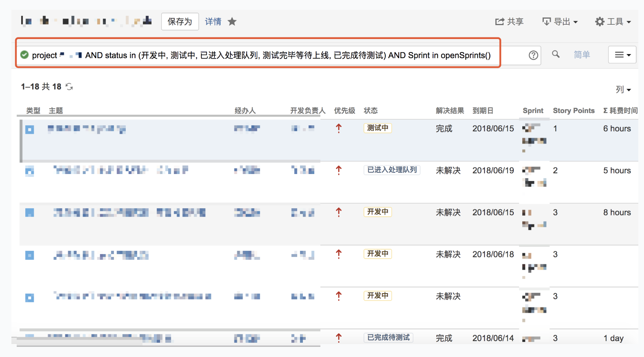
Task: Click the 已完成待测试 status badge
Action: coord(388,337)
